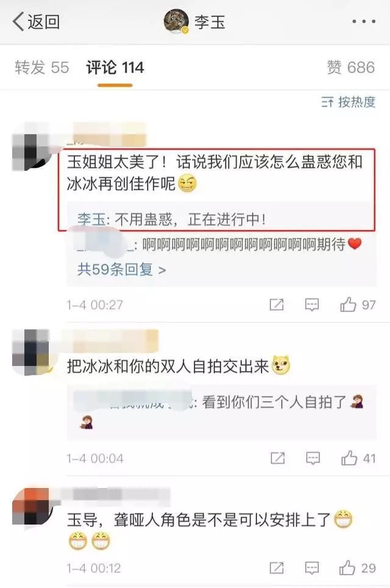Viewport: 390px width, 588px height.
Task: Repost the 1-4 00:27 comment
Action: 277,304
